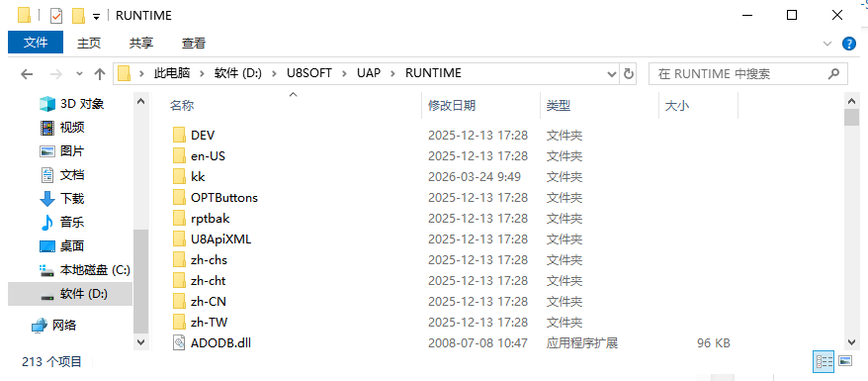Viewport: 868px width, 381px height.
Task: Click the RUNTIME search box
Action: tap(747, 73)
